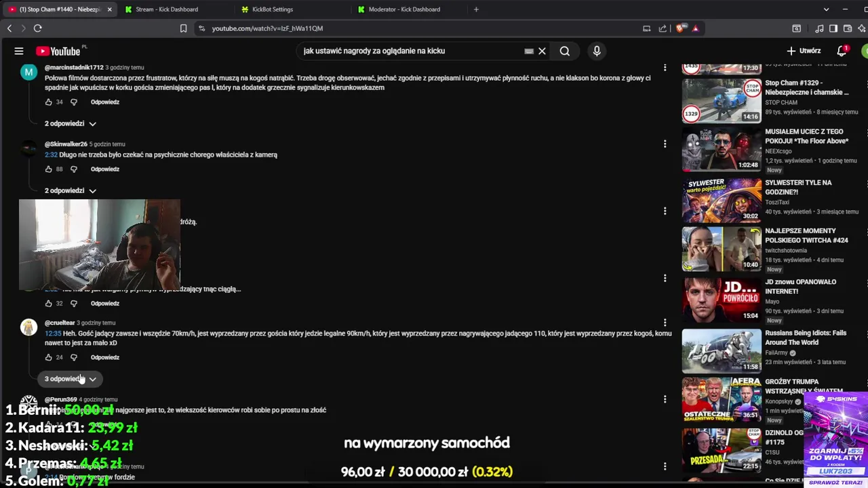
Task: Bookmark this page in the address bar
Action: pos(183,28)
